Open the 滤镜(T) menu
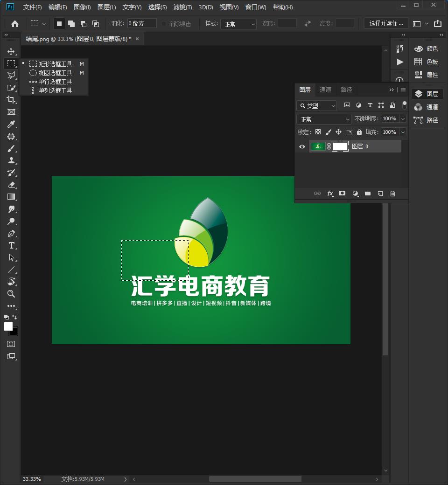Screen dimensions: 448x485 (182, 7)
